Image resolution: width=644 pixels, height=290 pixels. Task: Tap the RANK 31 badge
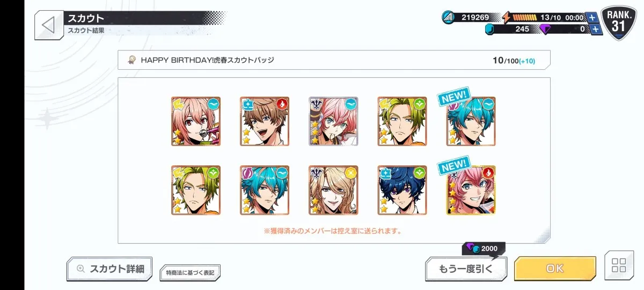(x=619, y=23)
